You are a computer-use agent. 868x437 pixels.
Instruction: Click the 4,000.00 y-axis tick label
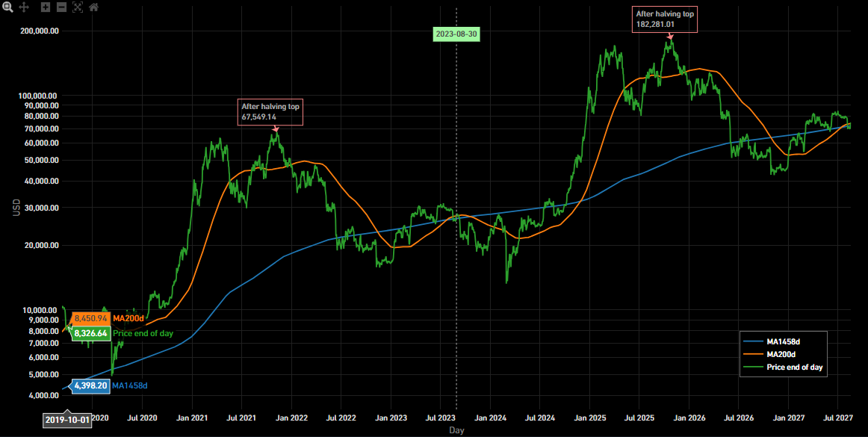[x=43, y=395]
